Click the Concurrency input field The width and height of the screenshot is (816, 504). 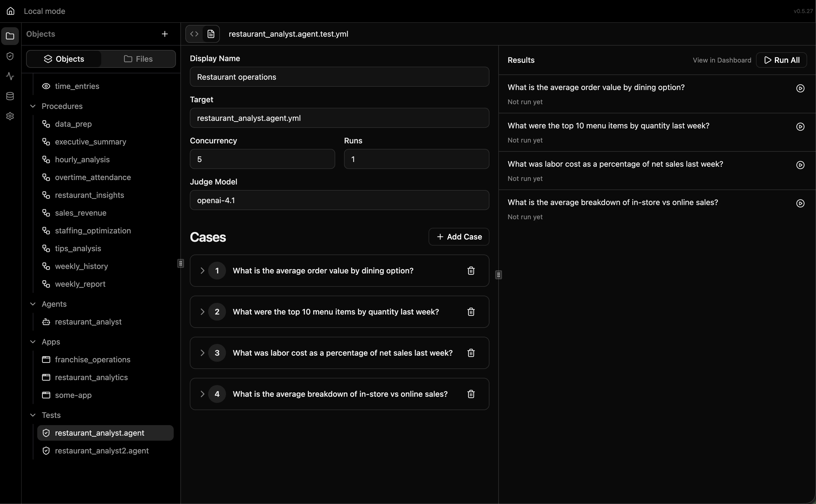point(262,159)
